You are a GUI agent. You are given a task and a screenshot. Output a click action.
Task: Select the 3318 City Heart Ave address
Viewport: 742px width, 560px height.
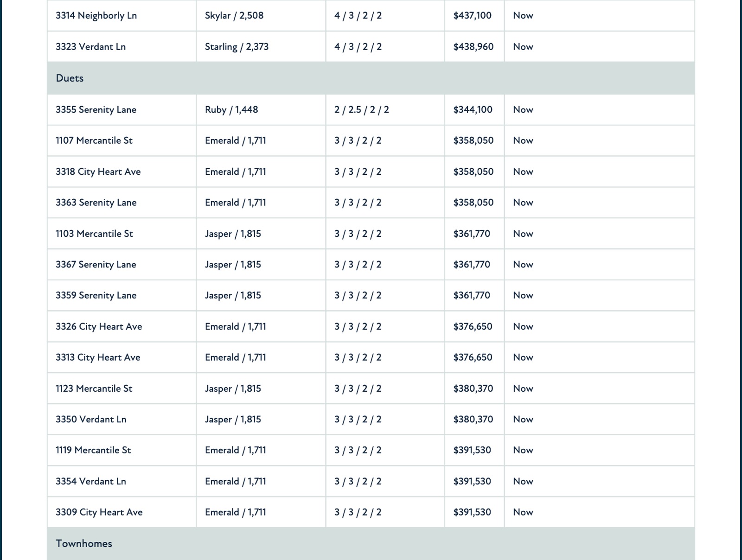coord(98,172)
